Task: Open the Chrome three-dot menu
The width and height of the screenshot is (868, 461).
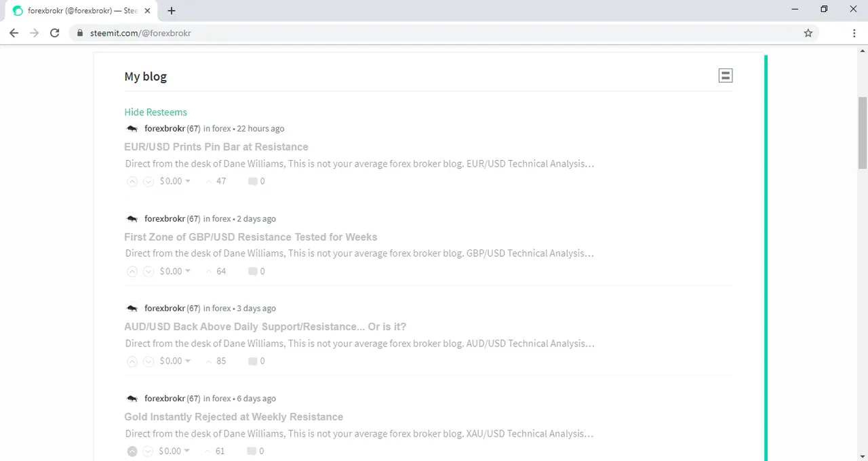Action: click(x=854, y=33)
